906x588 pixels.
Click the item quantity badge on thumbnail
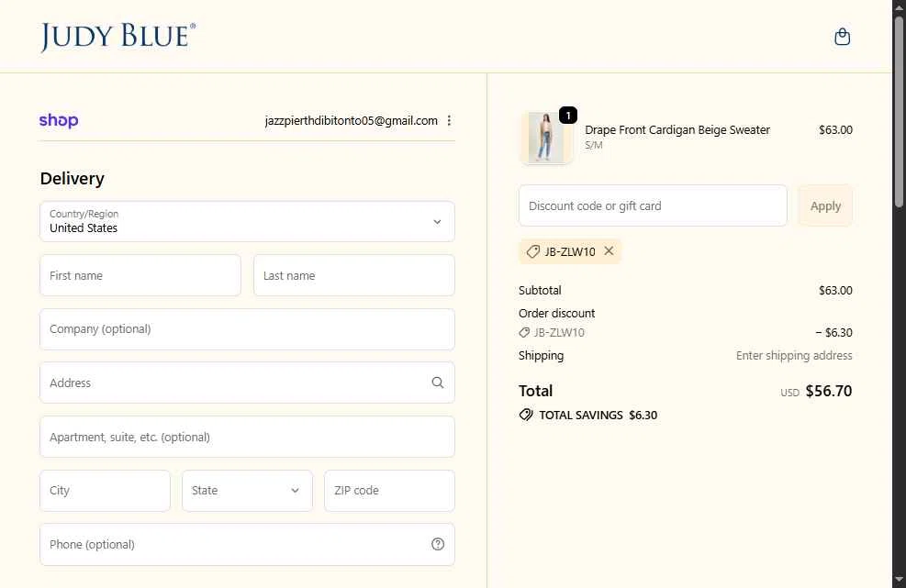(568, 116)
